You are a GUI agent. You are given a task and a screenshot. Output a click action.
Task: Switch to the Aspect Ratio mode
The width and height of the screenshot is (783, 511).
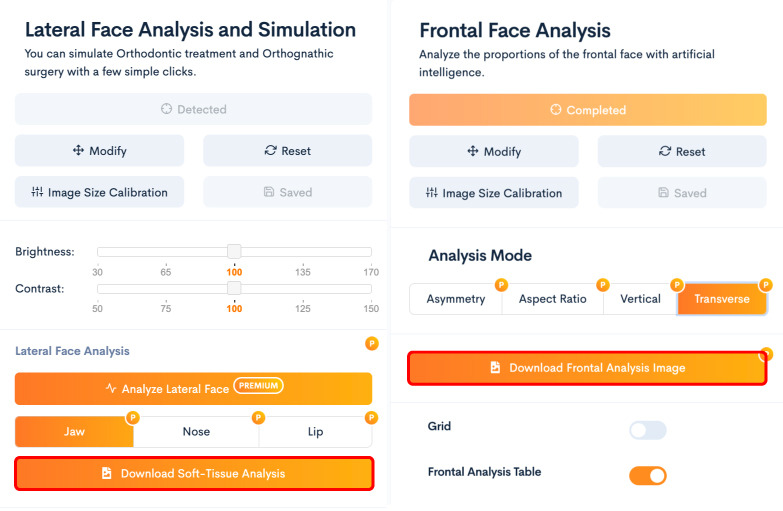pyautogui.click(x=552, y=299)
